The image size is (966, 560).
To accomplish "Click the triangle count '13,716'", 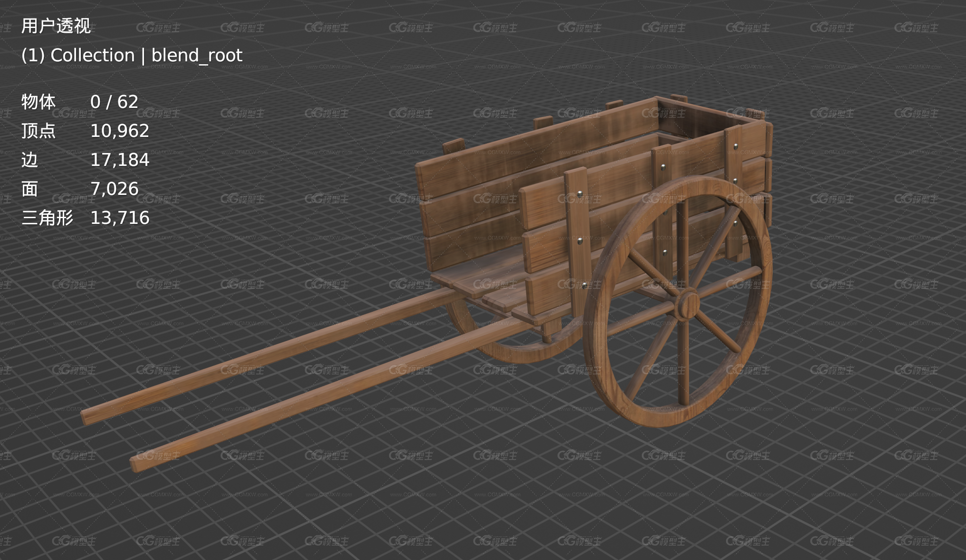I will (x=120, y=218).
